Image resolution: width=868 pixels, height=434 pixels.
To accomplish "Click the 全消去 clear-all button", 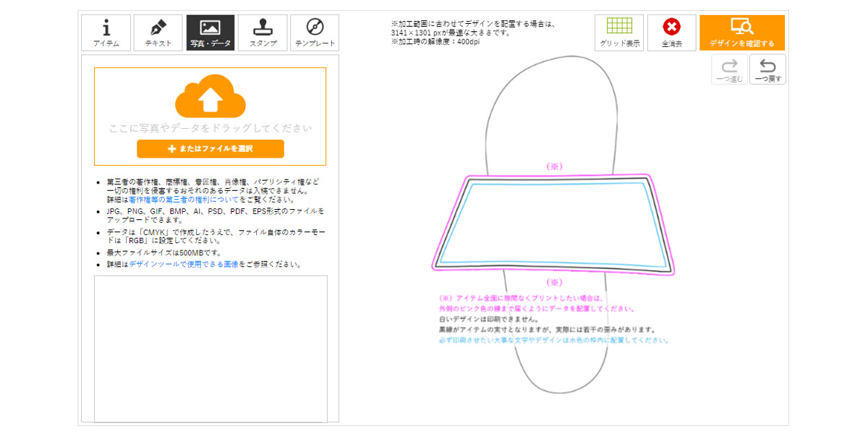I will (x=672, y=33).
